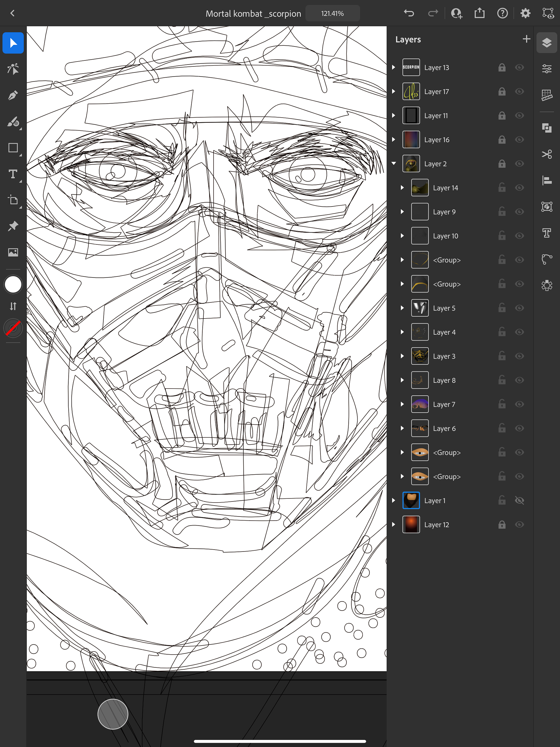This screenshot has width=560, height=747.
Task: Open the Align panel icon
Action: click(547, 180)
